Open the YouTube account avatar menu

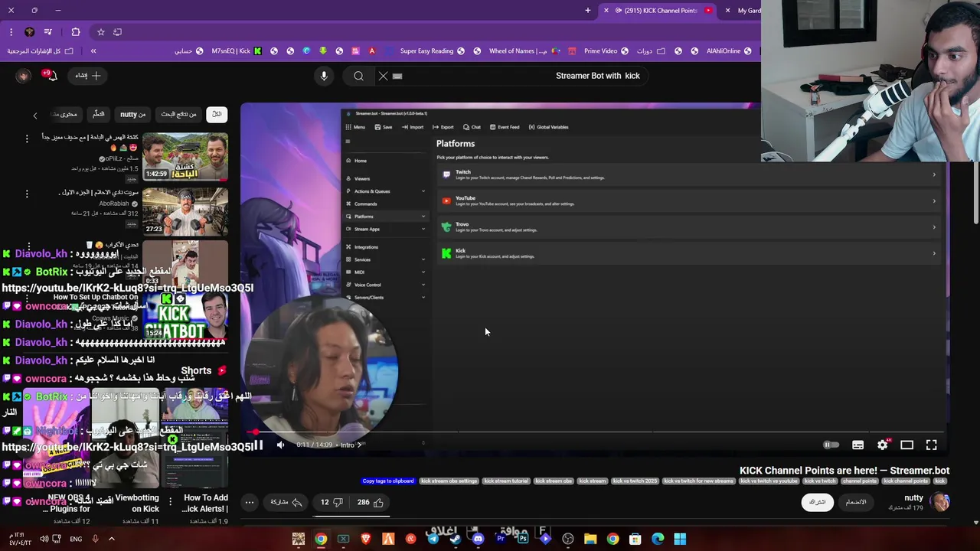click(23, 76)
